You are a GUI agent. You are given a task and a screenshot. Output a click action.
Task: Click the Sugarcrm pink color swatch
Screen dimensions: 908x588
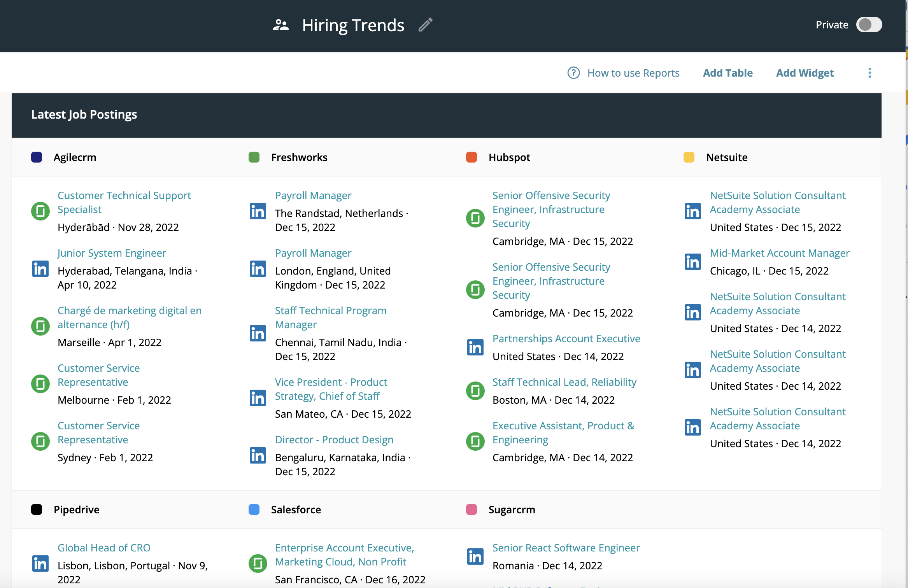tap(472, 509)
